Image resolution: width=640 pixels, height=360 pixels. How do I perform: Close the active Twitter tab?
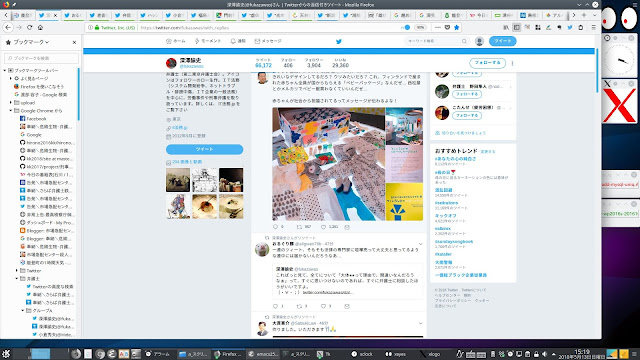coord(56,16)
